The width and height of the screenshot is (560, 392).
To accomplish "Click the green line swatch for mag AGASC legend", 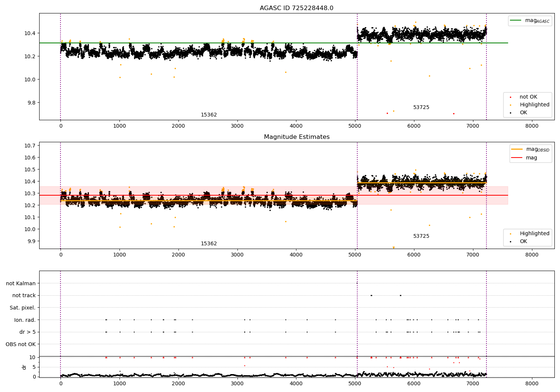I will point(516,21).
